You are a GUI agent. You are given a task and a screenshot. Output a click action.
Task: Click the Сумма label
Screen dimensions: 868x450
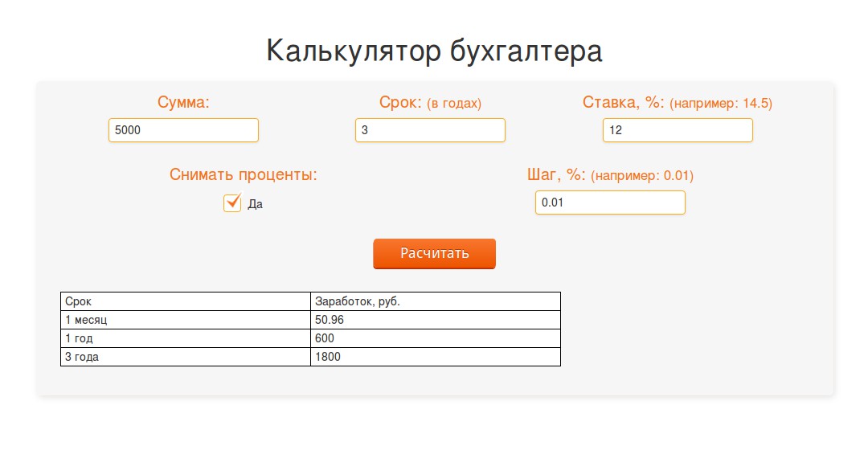click(183, 102)
